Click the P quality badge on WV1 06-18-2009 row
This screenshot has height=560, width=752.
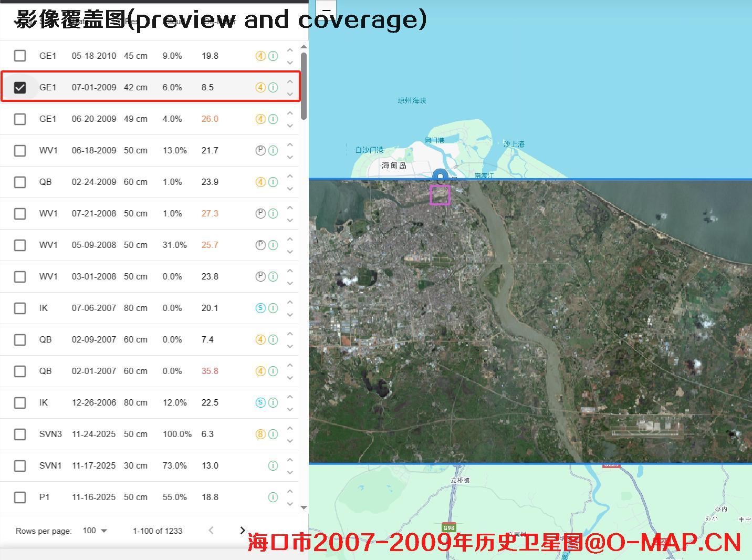coord(260,150)
